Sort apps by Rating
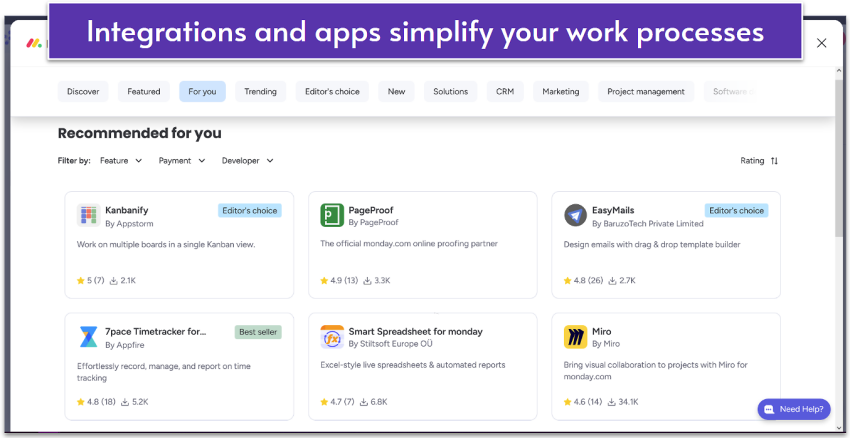Viewport: 850px width, 438px height. (x=759, y=161)
